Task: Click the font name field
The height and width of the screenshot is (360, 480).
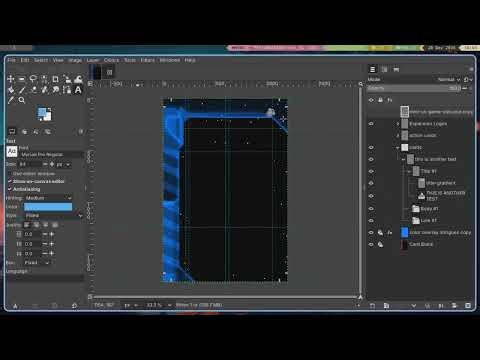Action: [52, 154]
